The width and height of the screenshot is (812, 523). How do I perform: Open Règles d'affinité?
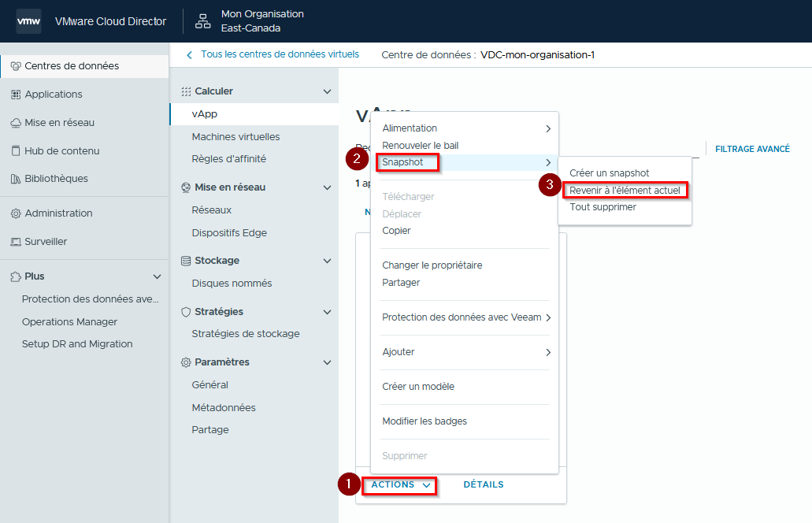[229, 159]
